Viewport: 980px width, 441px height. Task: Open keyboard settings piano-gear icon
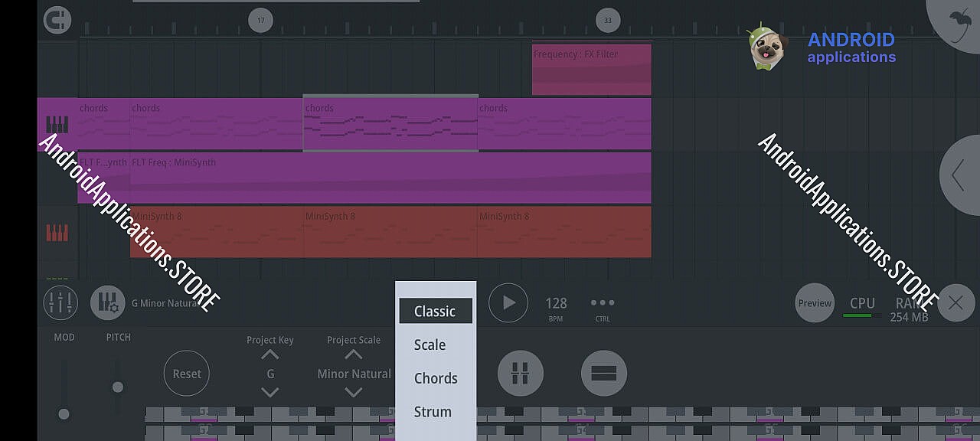[x=108, y=303]
